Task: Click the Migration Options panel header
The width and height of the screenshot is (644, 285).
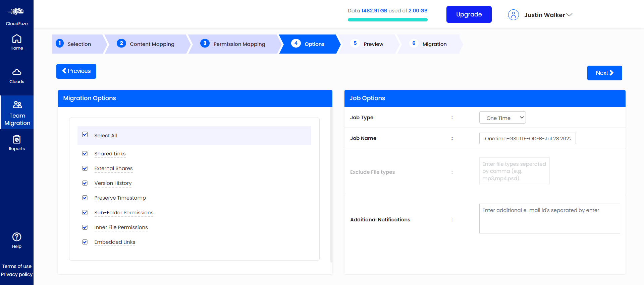Action: click(x=195, y=98)
